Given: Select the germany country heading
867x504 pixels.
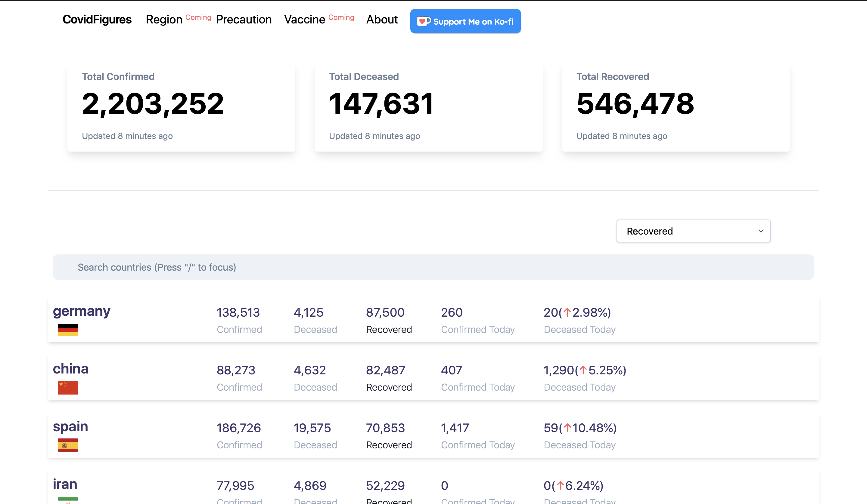Looking at the screenshot, I should 82,311.
